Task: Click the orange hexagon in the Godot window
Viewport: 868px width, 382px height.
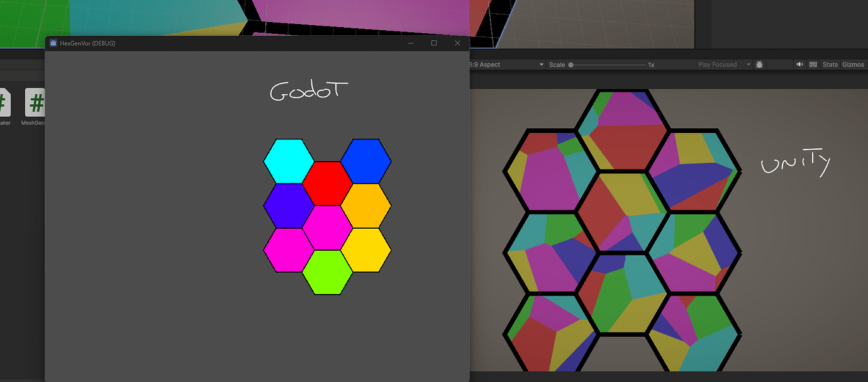Action: pos(367,206)
